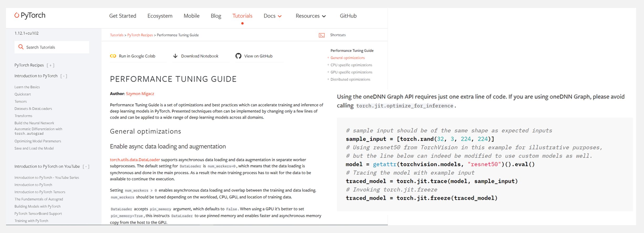
Task: Click the Google Colab icon
Action: click(113, 56)
